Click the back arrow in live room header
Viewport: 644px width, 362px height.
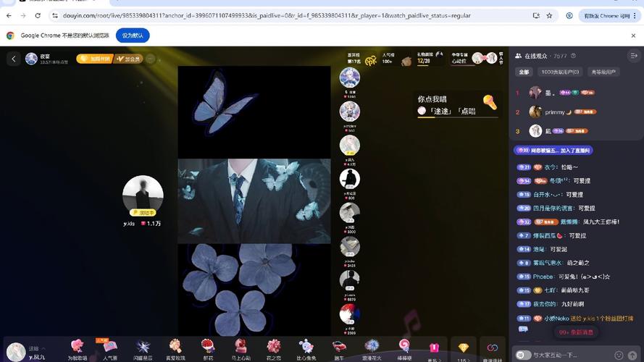coord(14,59)
